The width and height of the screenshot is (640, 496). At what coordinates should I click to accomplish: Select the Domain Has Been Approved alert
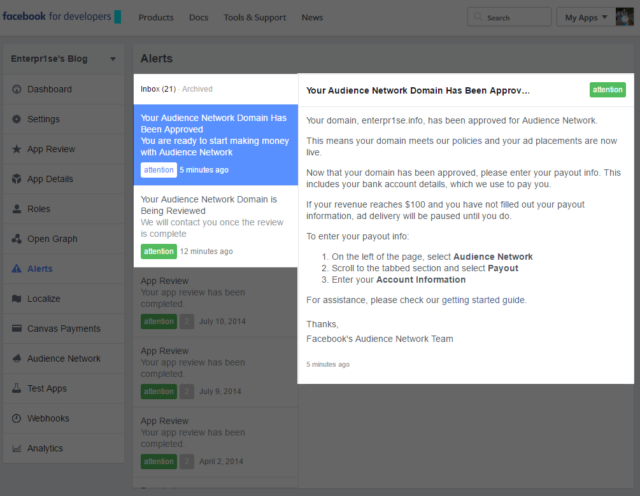[x=216, y=145]
